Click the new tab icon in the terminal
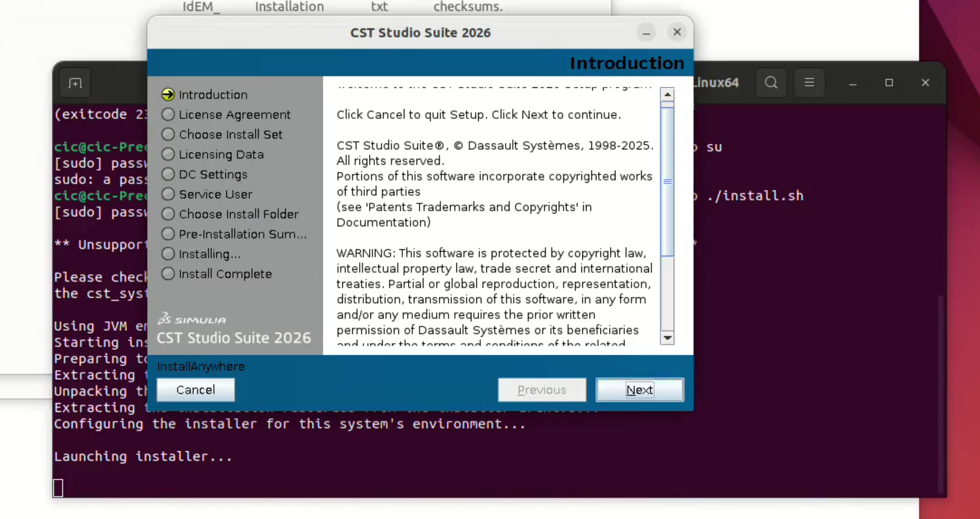 coord(75,83)
